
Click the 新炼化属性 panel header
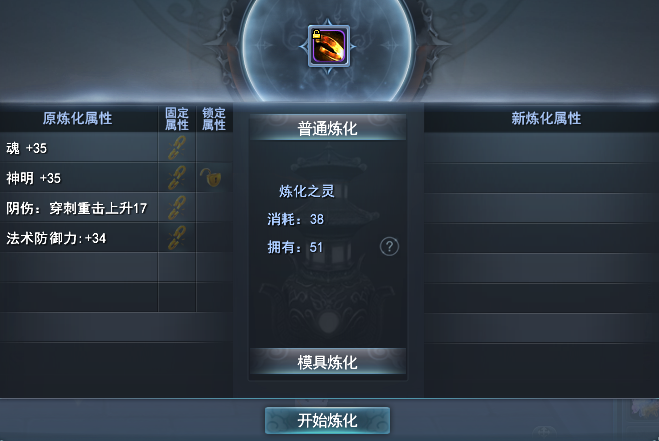546,118
